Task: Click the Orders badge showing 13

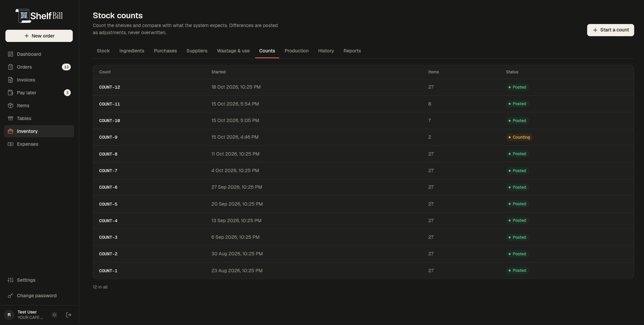Action: (66, 67)
